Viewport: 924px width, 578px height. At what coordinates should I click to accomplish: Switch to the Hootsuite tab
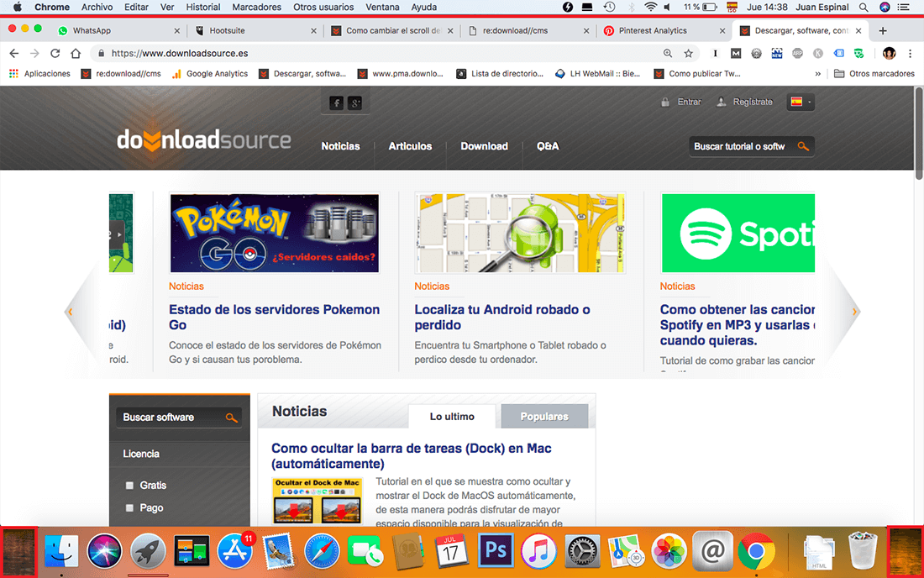(x=255, y=30)
